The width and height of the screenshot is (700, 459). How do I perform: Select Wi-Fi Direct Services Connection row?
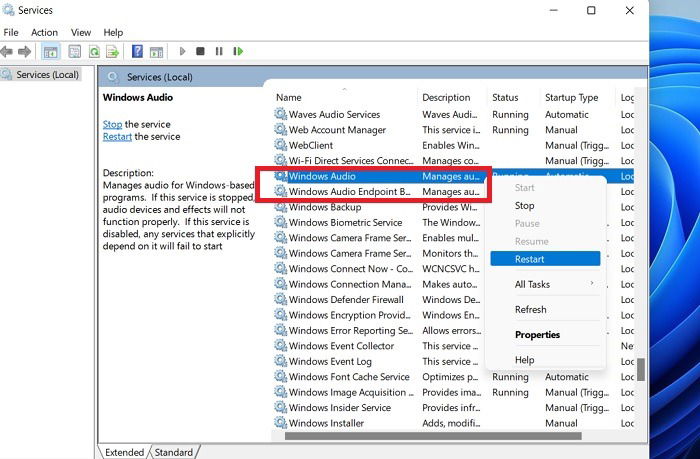click(453, 161)
